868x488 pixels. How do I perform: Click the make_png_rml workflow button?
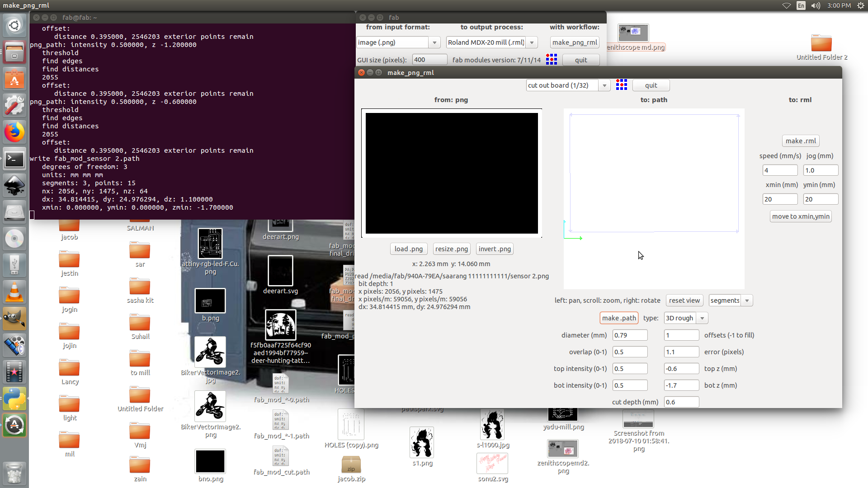click(x=575, y=42)
